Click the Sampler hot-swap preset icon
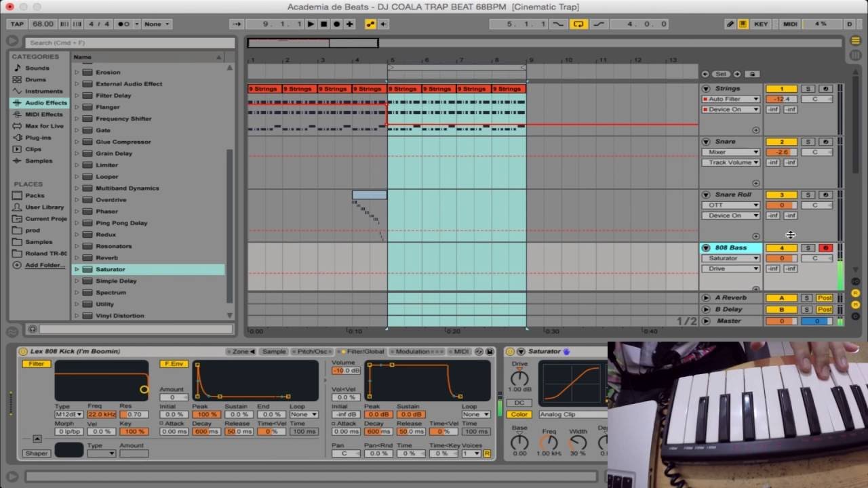 (478, 352)
